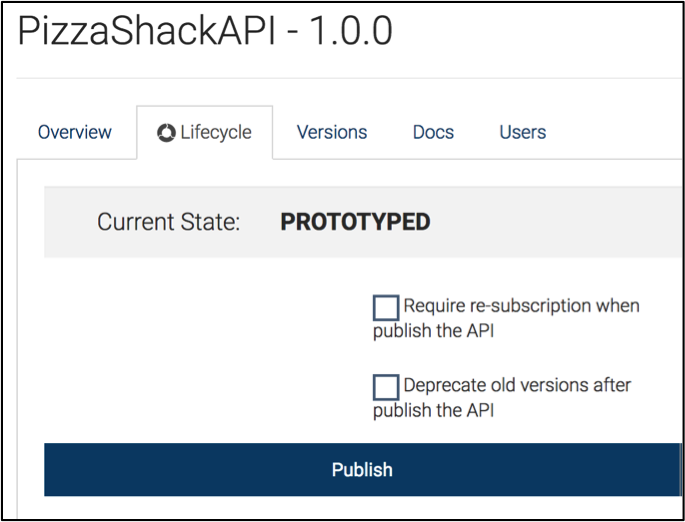Click the gray bar right of PROTOTYPED
685x522 pixels.
[x=550, y=222]
